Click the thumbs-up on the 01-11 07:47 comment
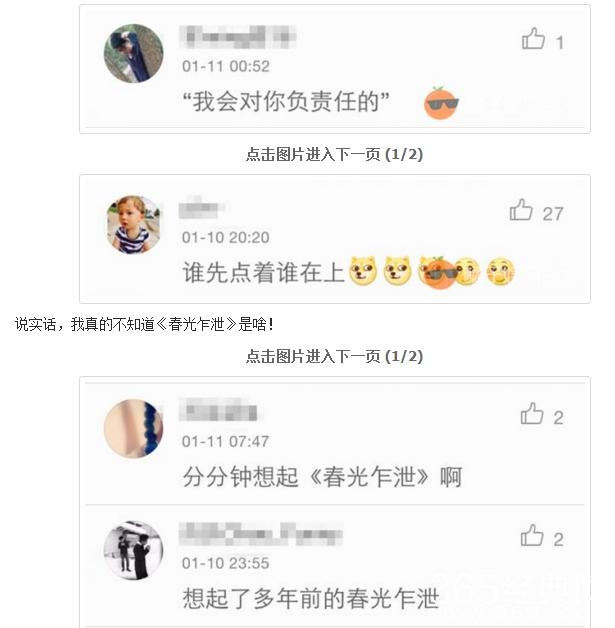 click(x=532, y=414)
